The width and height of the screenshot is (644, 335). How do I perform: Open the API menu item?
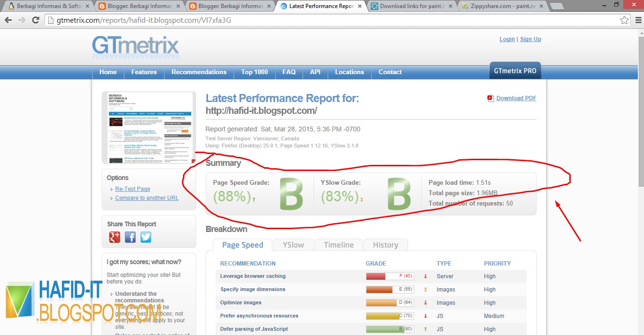pos(315,72)
